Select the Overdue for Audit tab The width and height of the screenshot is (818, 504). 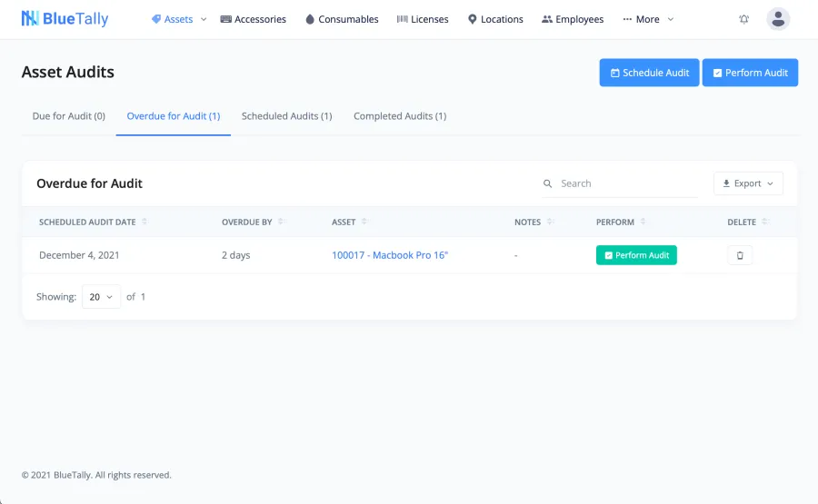(174, 116)
